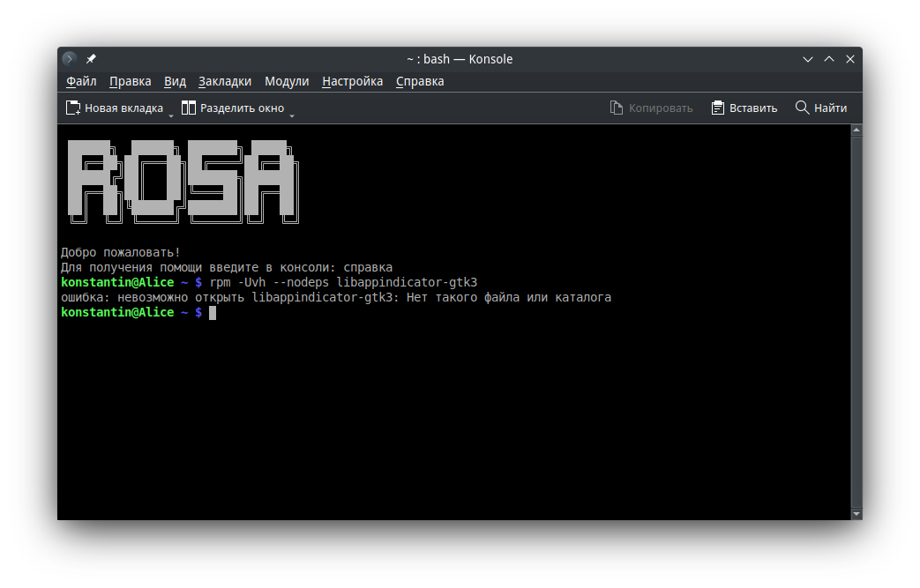The width and height of the screenshot is (920, 588).
Task: Click the Find magnifier icon
Action: pyautogui.click(x=802, y=108)
